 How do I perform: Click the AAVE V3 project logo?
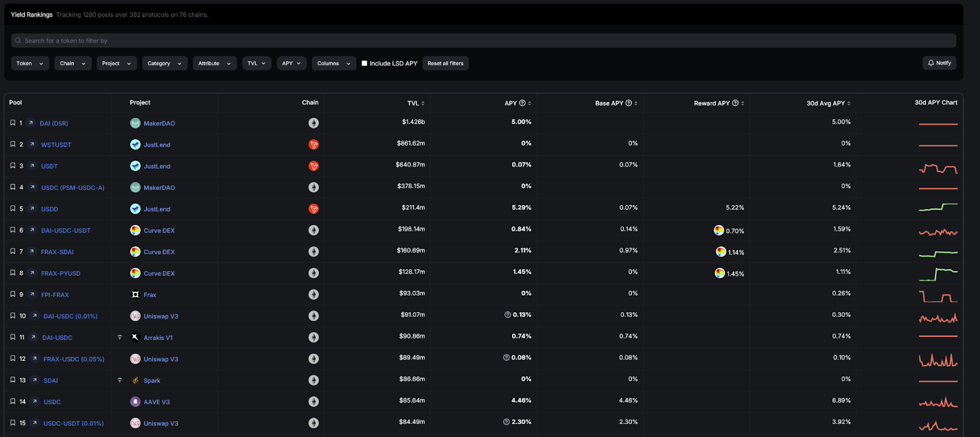pos(135,402)
